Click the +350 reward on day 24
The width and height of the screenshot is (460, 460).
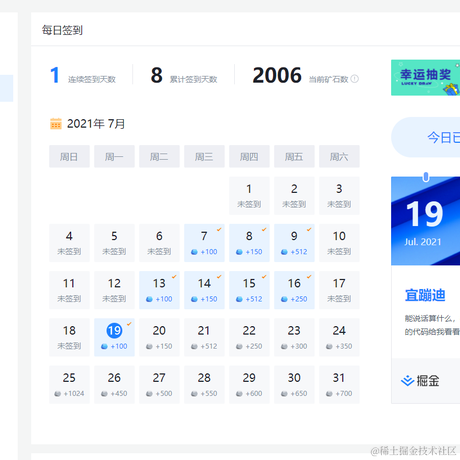pos(344,346)
